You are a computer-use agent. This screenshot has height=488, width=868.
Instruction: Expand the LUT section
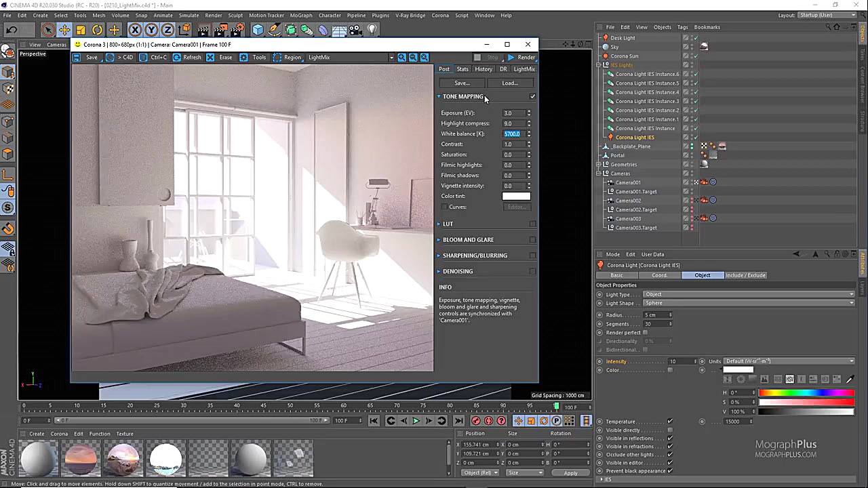pos(439,224)
